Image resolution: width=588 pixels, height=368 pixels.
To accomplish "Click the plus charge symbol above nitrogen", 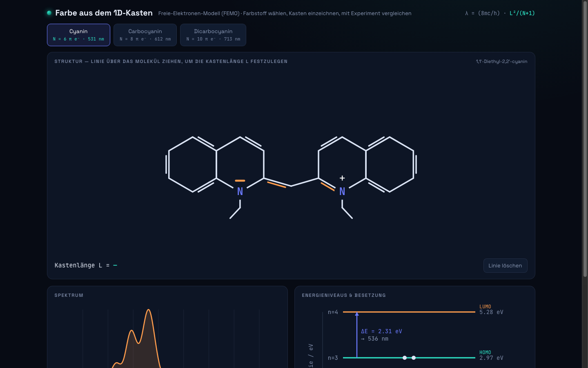I will point(342,178).
